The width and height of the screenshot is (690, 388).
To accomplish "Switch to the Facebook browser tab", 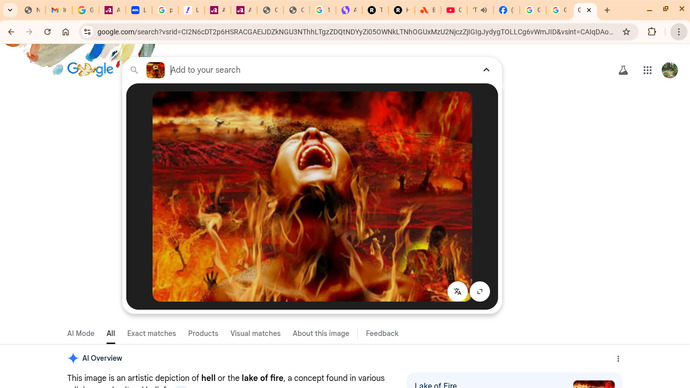I will [x=507, y=10].
